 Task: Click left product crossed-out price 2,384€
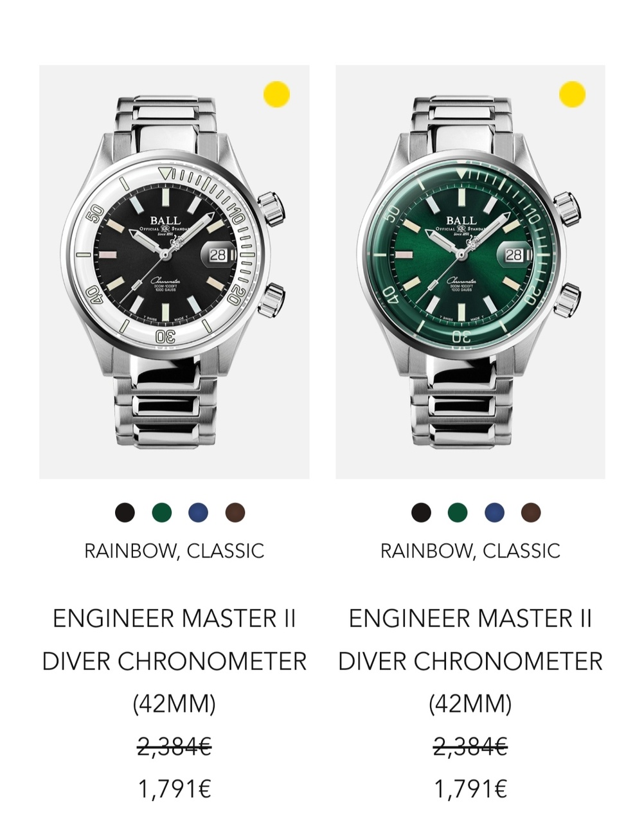point(174,746)
